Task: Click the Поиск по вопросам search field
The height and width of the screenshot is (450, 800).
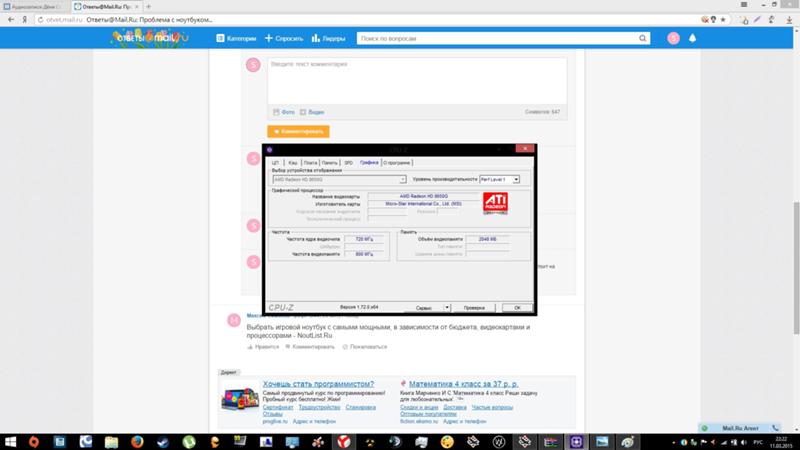Action: coord(497,38)
